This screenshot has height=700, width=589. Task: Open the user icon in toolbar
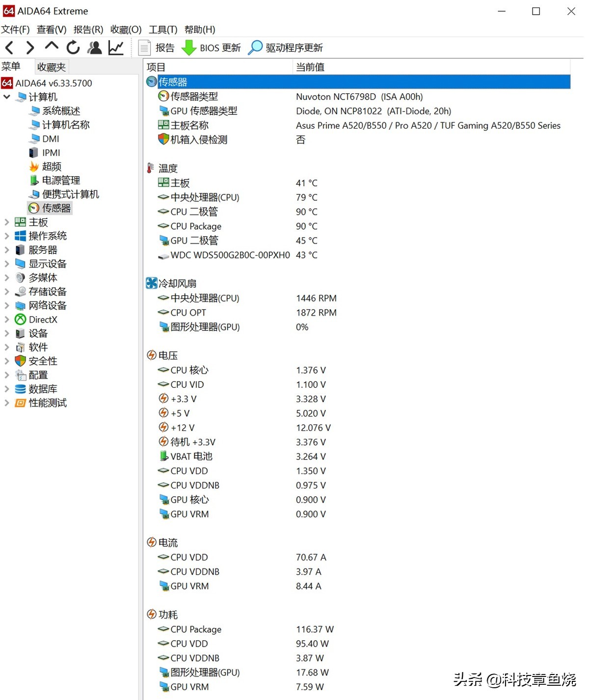(x=94, y=48)
